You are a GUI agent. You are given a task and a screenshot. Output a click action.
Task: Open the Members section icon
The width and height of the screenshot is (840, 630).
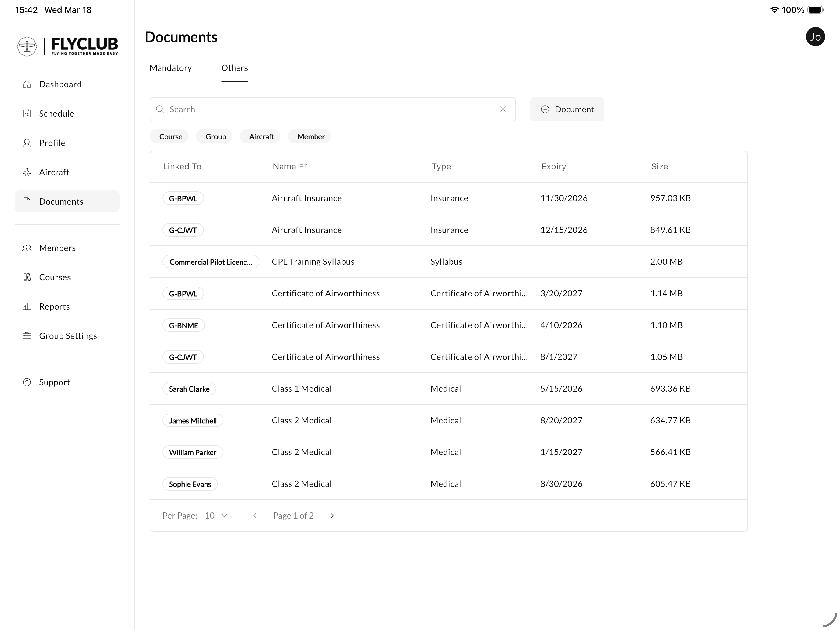pos(27,248)
